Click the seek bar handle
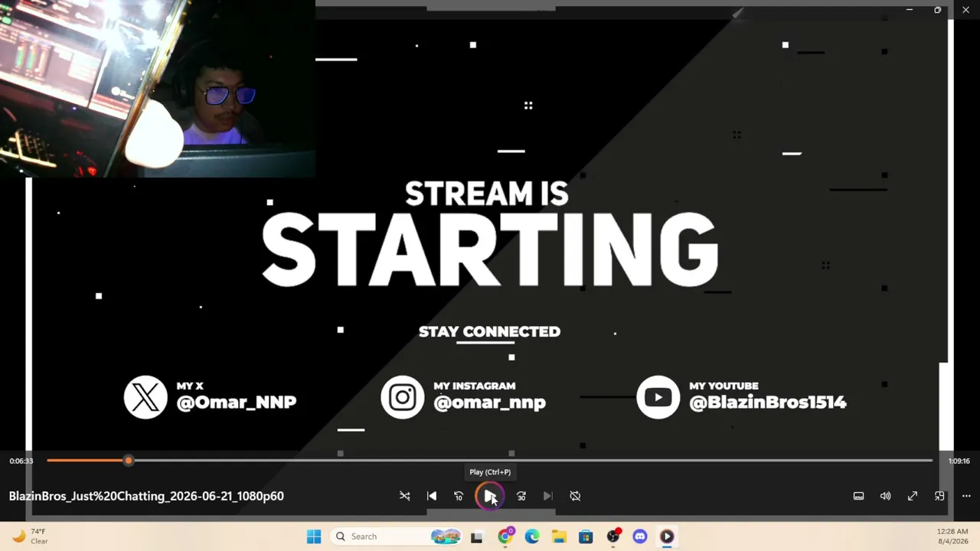 click(x=129, y=461)
